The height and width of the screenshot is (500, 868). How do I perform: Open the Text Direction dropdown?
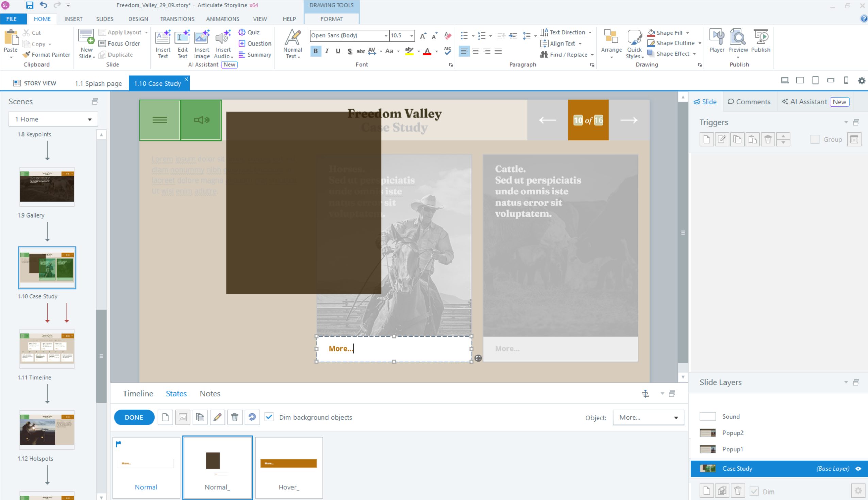point(566,32)
